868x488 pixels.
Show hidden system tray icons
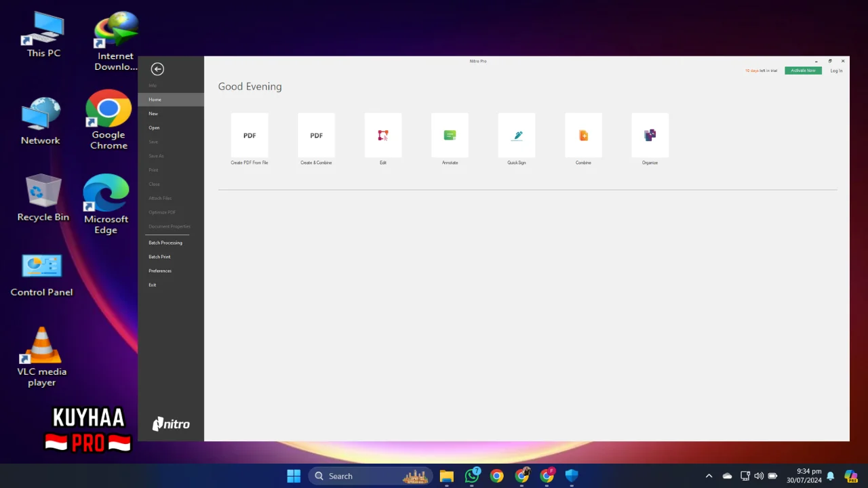tap(709, 476)
